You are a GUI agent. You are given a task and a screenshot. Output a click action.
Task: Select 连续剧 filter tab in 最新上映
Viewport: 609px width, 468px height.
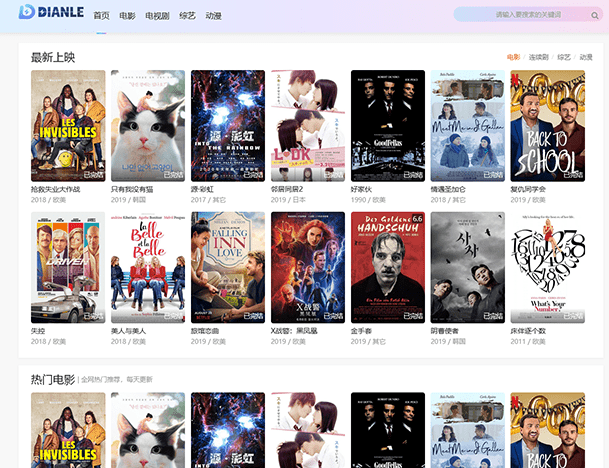coord(538,58)
